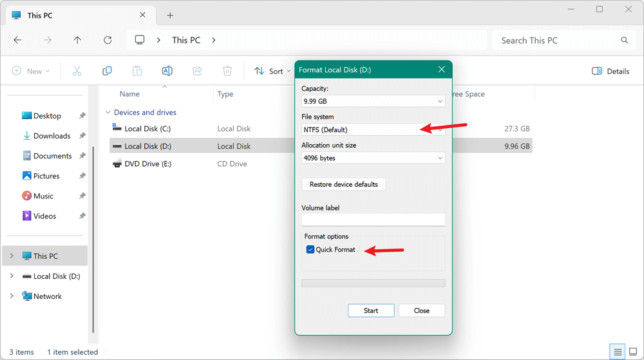Viewport: 644px width, 360px height.
Task: Click the Paste clipboard icon
Action: click(137, 71)
